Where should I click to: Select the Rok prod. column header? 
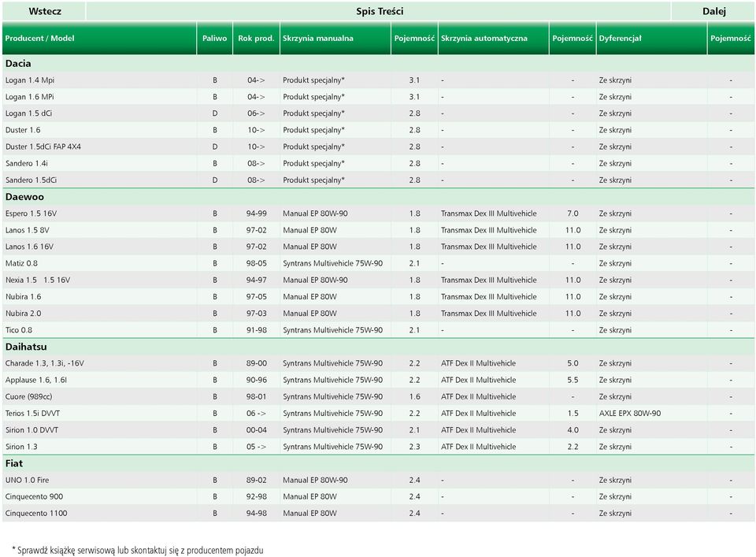256,38
